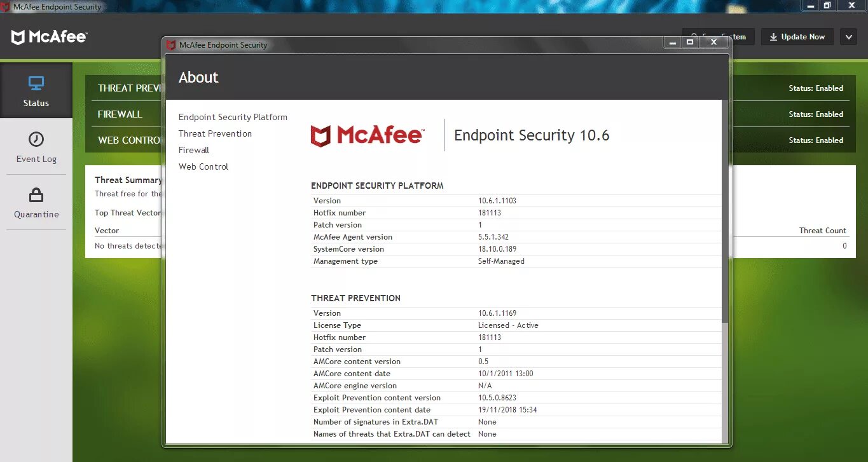868x462 pixels.
Task: Click the Endpoint Security 10.6 title text
Action: [532, 135]
